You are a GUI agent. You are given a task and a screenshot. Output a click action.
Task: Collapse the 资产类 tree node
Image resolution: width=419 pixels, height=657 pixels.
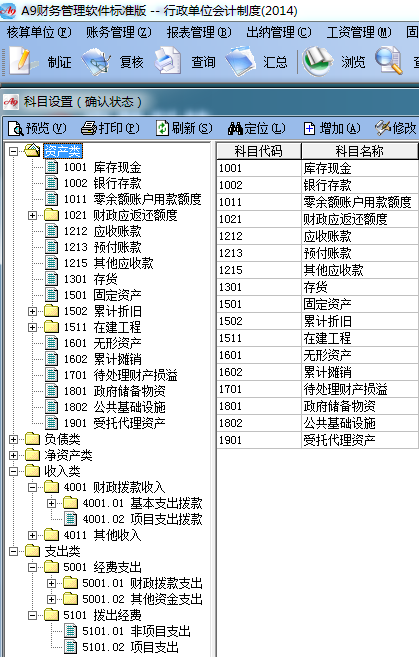(13, 151)
